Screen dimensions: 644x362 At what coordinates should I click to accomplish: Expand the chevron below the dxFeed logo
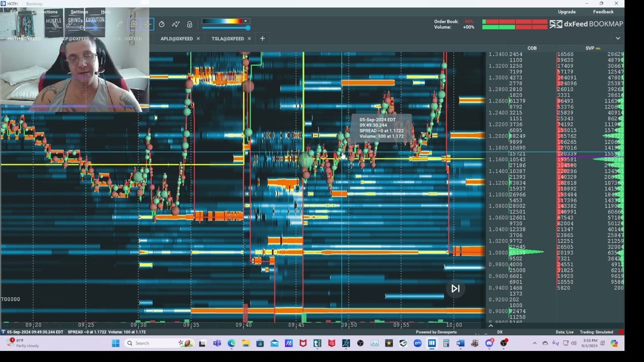coord(618,39)
